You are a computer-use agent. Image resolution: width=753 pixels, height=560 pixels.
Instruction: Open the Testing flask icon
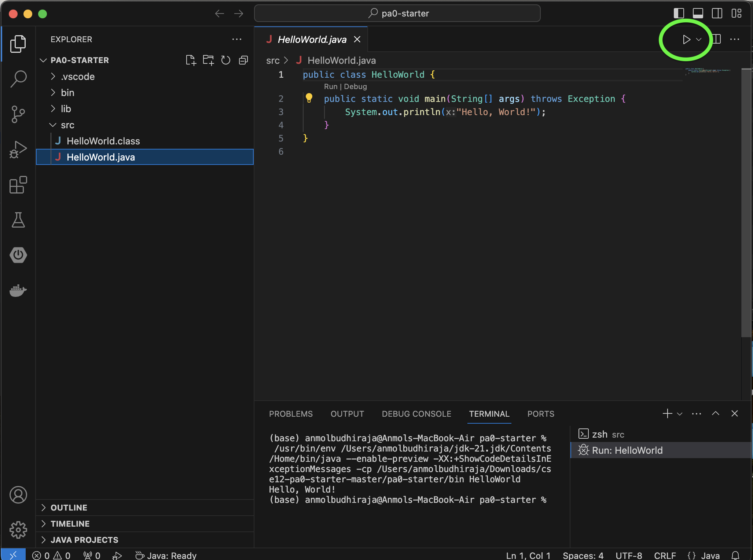pos(18,220)
